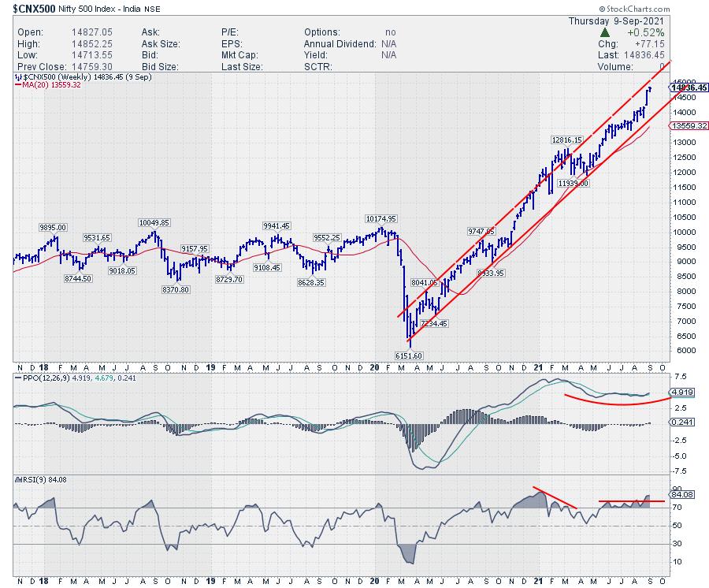Click the RSI(9) indicator label
The height and width of the screenshot is (588, 709).
tap(32, 480)
